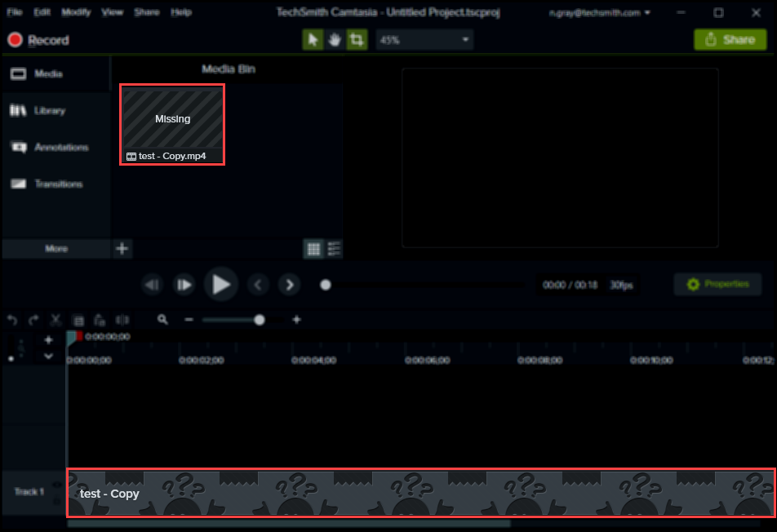Click the Split icon in timeline toolbar
The image size is (777, 532).
tap(122, 321)
